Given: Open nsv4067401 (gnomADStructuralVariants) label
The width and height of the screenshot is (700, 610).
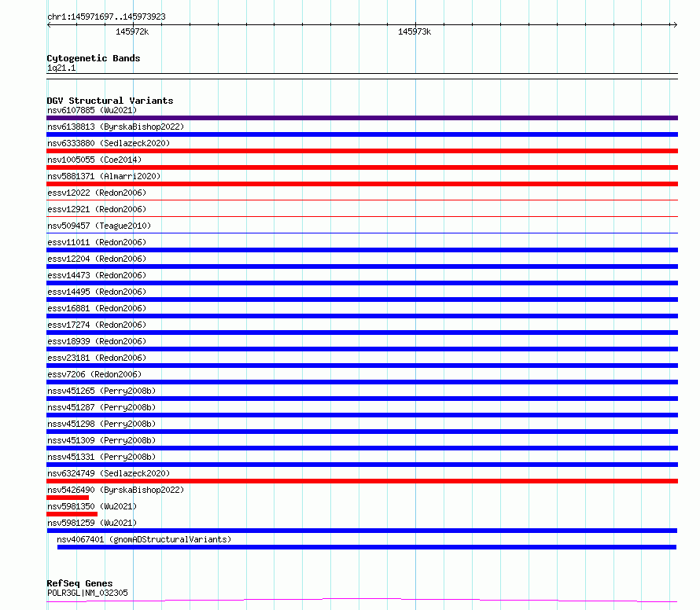Looking at the screenshot, I should 144,539.
